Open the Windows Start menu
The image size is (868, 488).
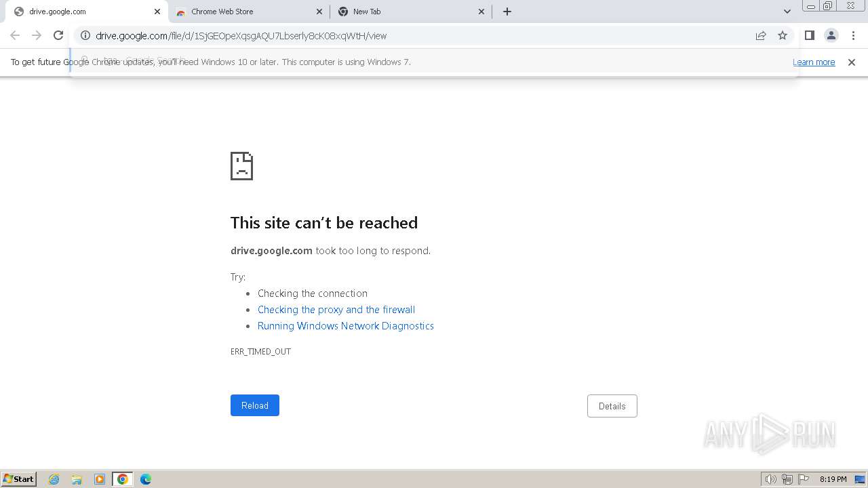pos(19,479)
